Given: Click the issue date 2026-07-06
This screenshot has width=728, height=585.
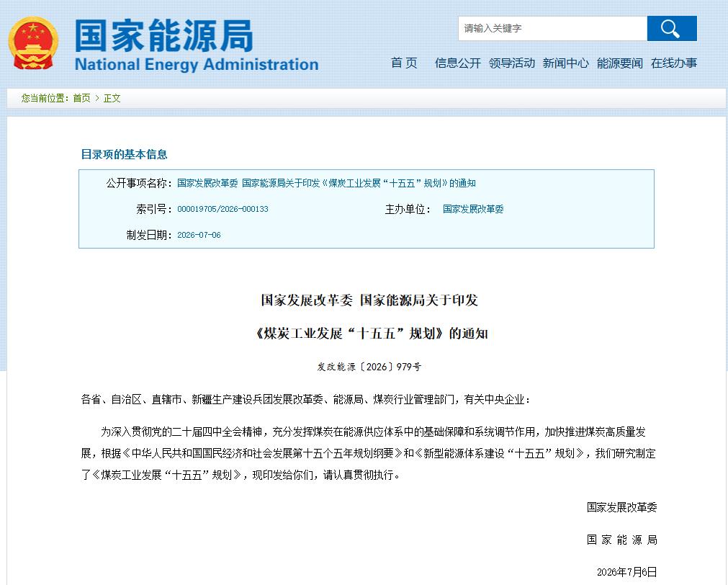Looking at the screenshot, I should (x=199, y=235).
